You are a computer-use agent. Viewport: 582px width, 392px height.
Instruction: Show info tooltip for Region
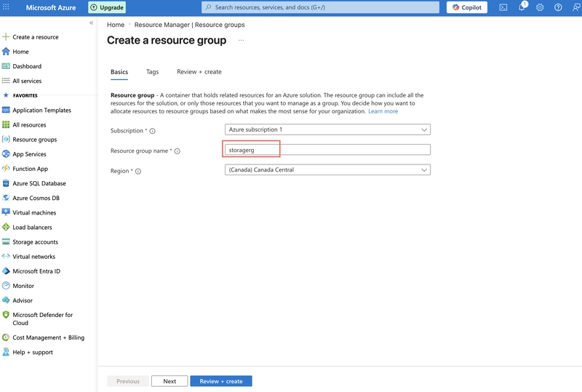(x=138, y=171)
